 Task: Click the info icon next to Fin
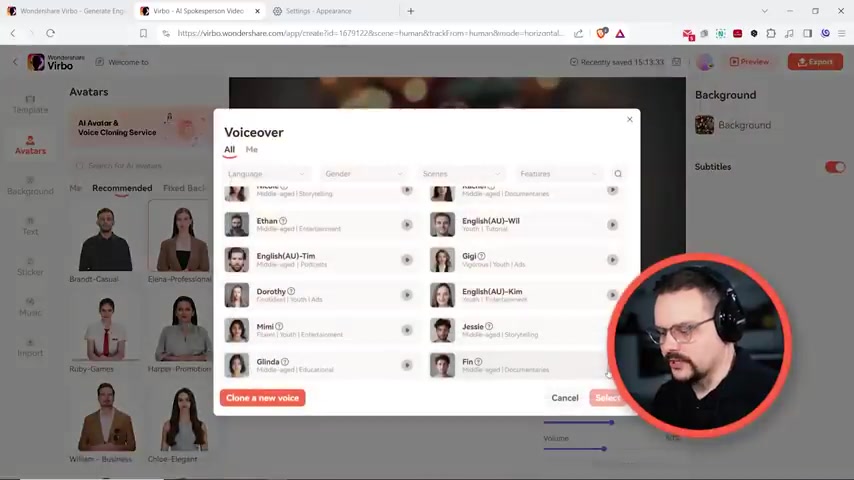coord(478,362)
